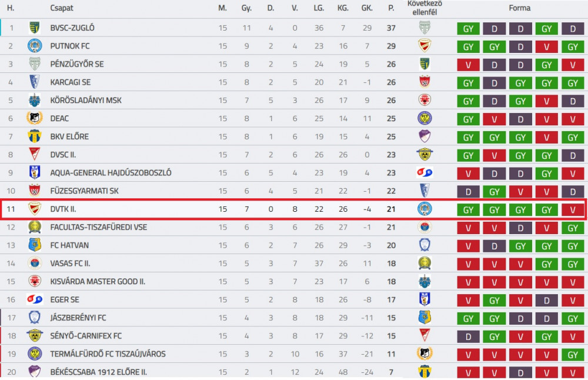Click Füzesgyarmati SK's first D form badge
The width and height of the screenshot is (588, 380).
tap(468, 192)
